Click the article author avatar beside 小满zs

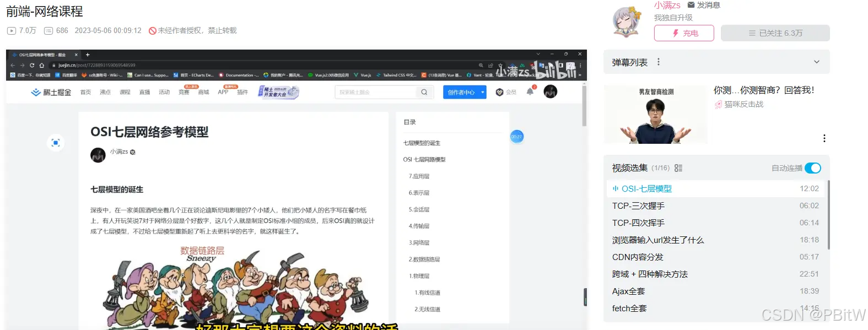coord(98,155)
